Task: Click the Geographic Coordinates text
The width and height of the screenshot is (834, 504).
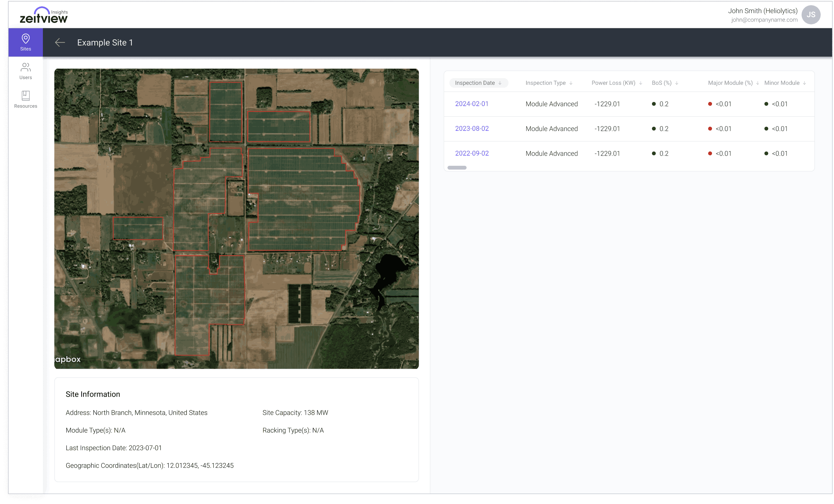Action: click(149, 466)
